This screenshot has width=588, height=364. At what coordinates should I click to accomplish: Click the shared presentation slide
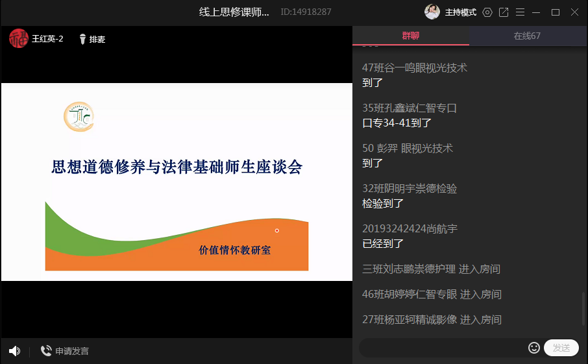tap(177, 182)
